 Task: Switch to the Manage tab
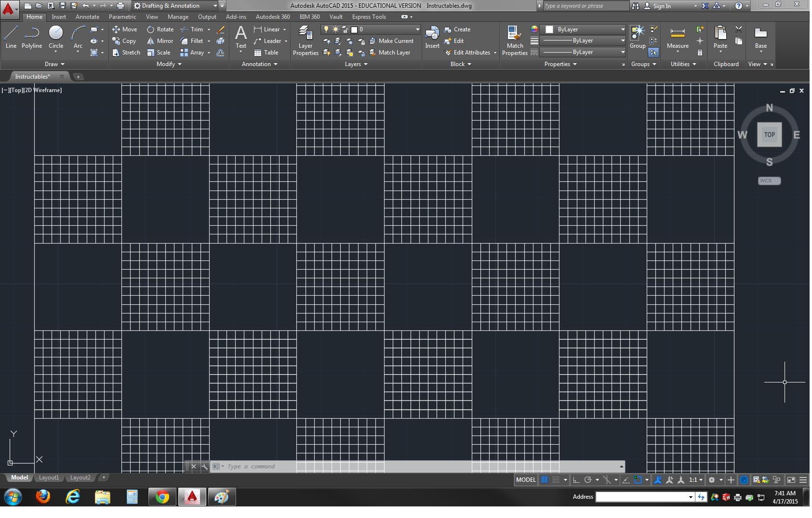point(178,17)
